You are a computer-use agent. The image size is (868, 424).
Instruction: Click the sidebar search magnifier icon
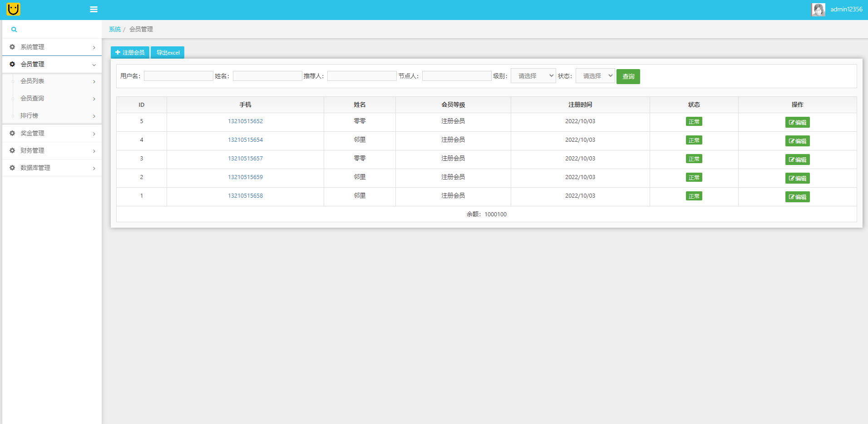pos(14,30)
